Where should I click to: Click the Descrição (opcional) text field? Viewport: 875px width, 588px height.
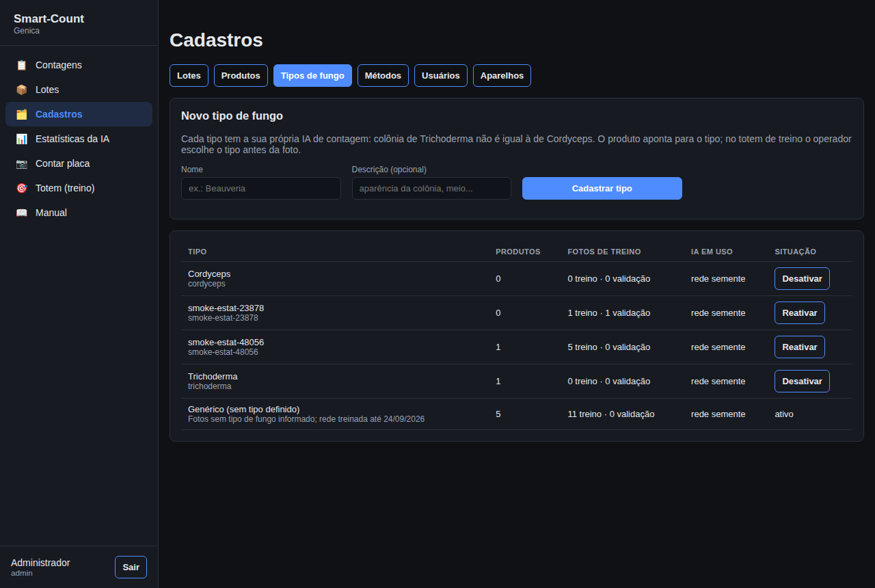point(431,188)
